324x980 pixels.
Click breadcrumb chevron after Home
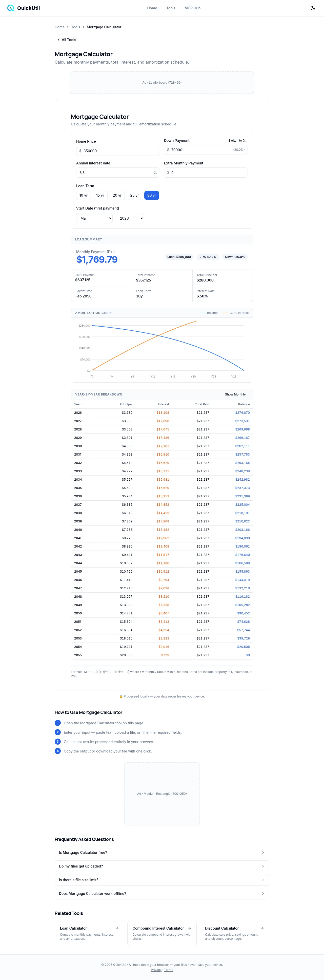click(x=68, y=27)
